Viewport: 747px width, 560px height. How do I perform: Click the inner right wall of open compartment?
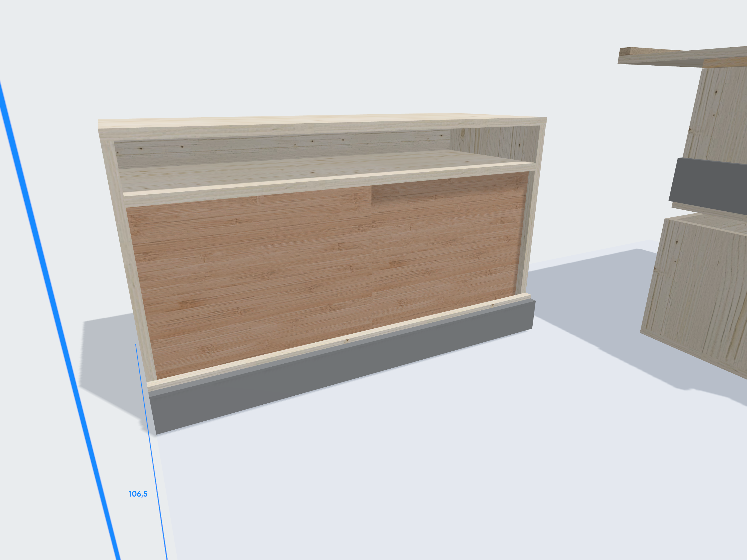(x=493, y=142)
